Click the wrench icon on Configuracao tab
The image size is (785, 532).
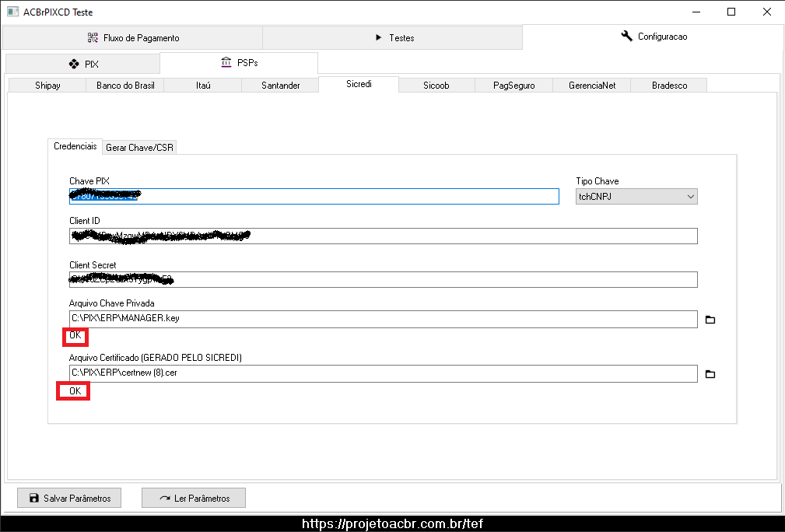(626, 36)
